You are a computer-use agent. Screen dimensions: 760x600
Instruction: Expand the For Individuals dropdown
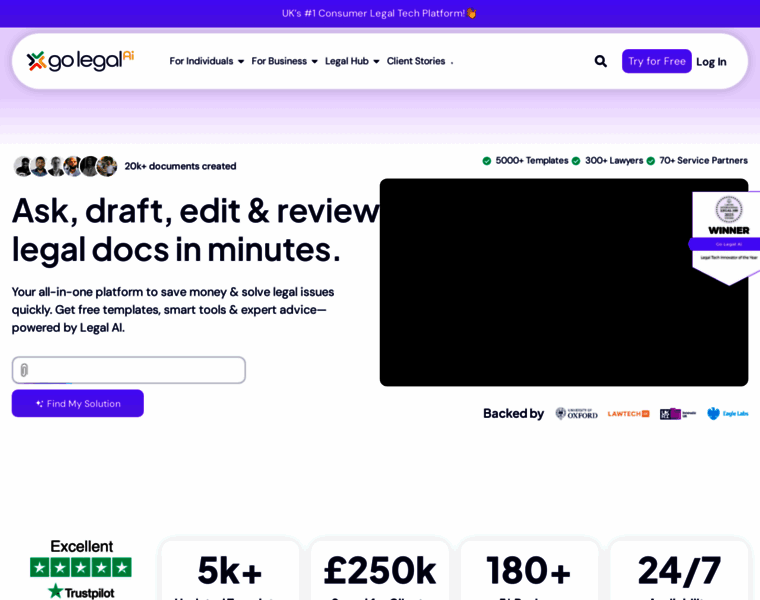(206, 61)
